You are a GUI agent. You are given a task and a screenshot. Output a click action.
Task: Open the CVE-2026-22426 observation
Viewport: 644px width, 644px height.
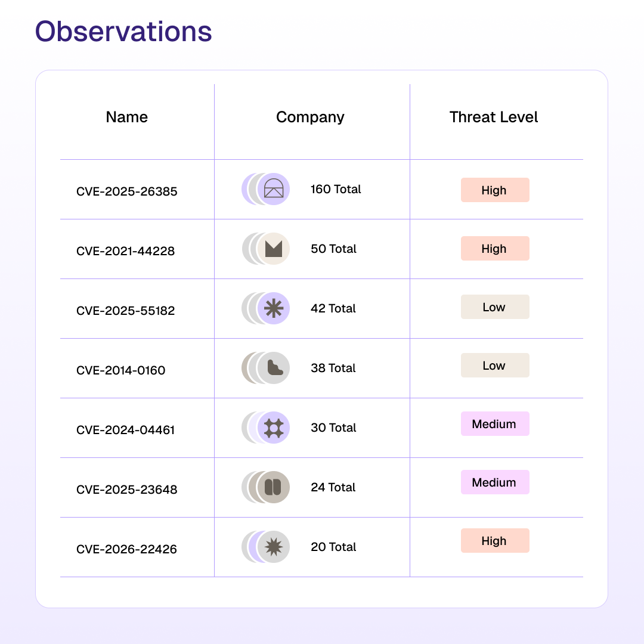coord(127,549)
